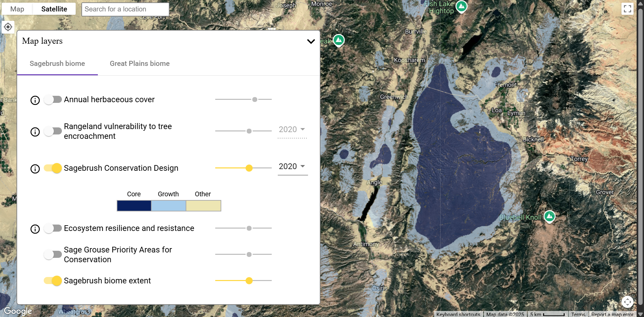Open map camera controls icon
Viewport: 644px width, 317px height.
pos(627,302)
